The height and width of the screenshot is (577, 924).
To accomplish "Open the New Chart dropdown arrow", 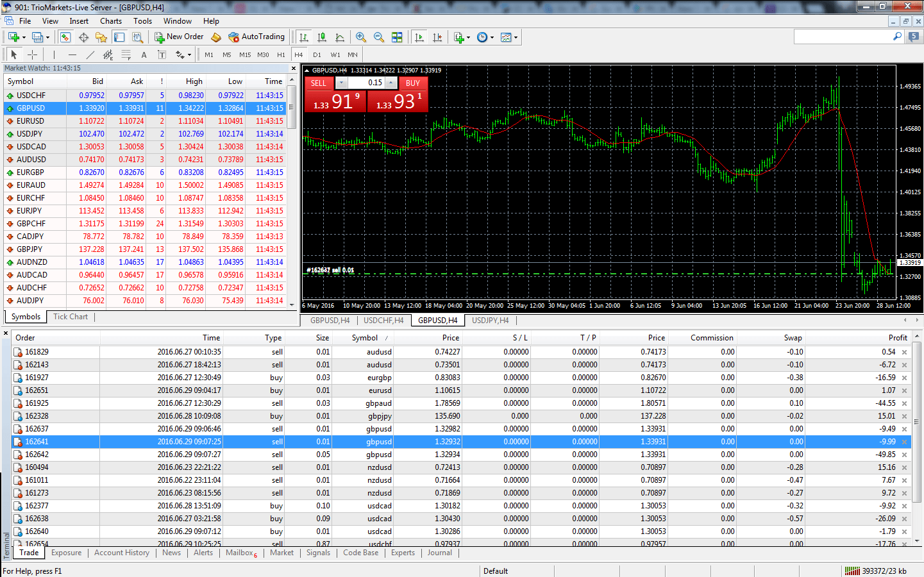I will pos(24,38).
